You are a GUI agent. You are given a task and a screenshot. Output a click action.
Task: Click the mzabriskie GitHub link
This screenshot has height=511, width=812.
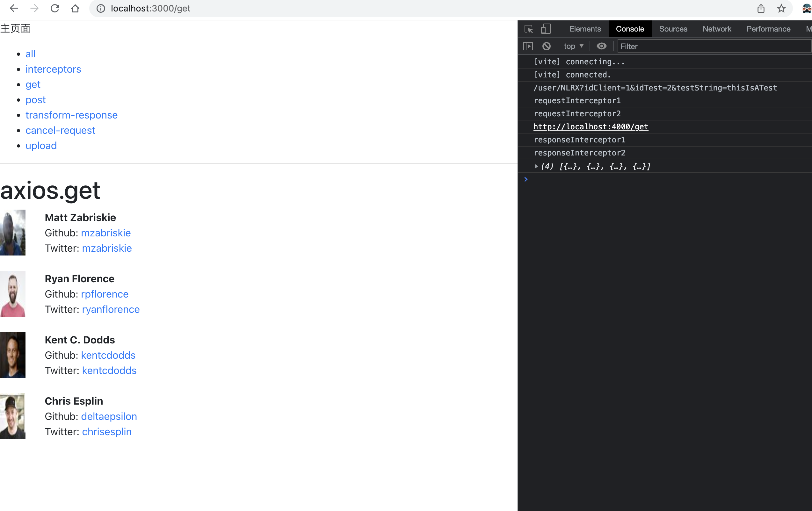[x=106, y=233]
